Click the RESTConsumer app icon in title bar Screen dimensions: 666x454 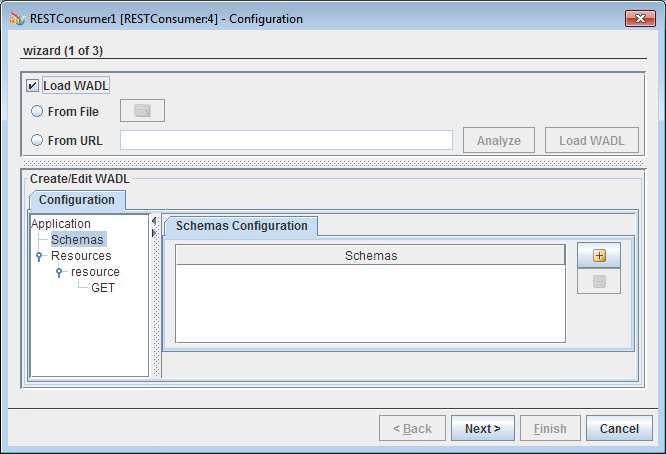[17, 19]
